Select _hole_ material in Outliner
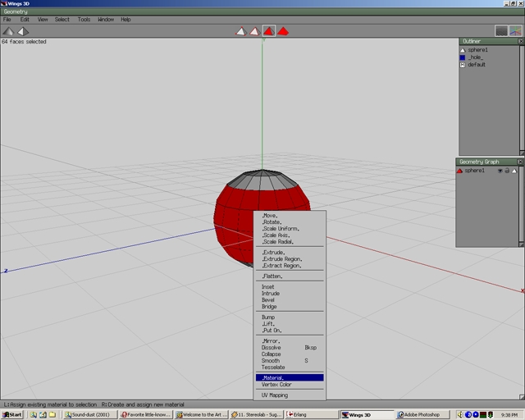The image size is (525, 420). pyautogui.click(x=476, y=57)
